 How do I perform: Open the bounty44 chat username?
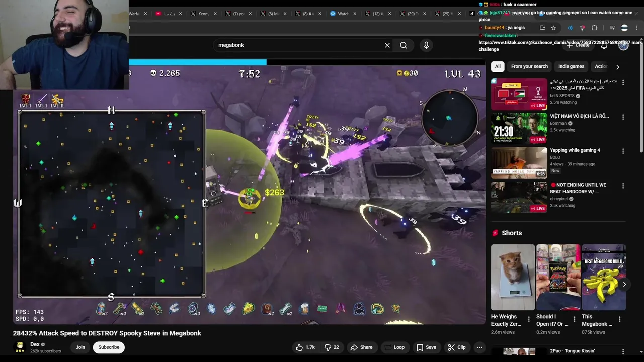[x=494, y=28]
